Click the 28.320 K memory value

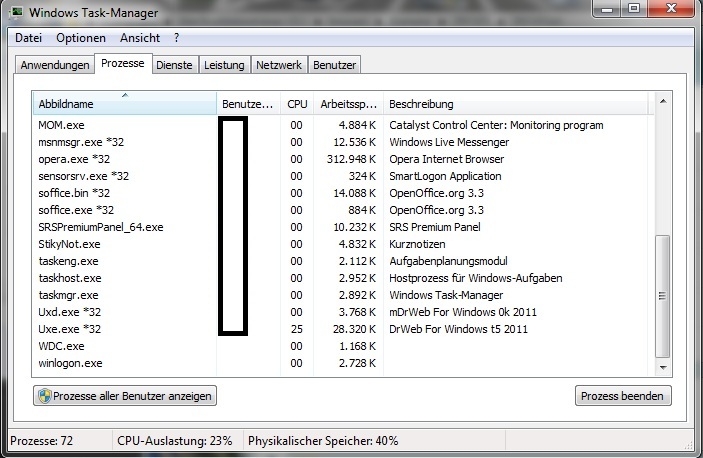pos(354,329)
